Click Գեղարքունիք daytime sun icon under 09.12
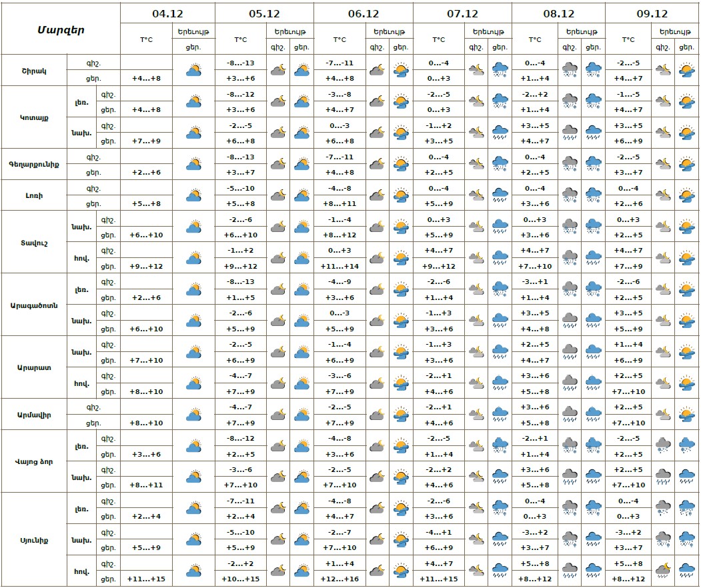Screen dimensions: 701x588 coord(686,164)
